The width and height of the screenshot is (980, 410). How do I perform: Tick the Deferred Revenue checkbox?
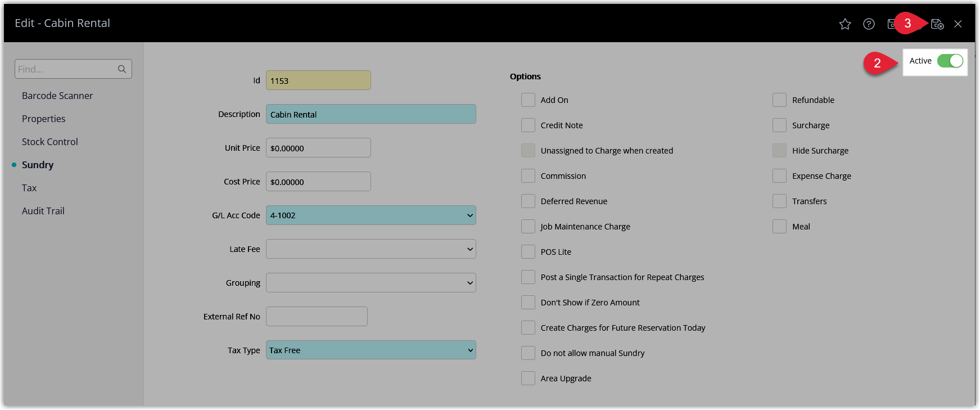click(x=528, y=201)
